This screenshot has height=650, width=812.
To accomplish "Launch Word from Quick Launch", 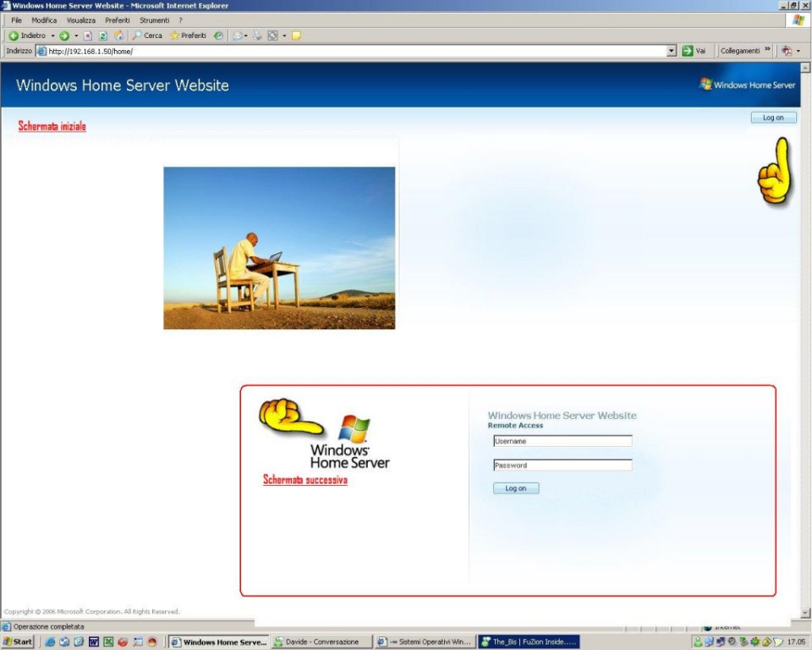I will [x=93, y=642].
